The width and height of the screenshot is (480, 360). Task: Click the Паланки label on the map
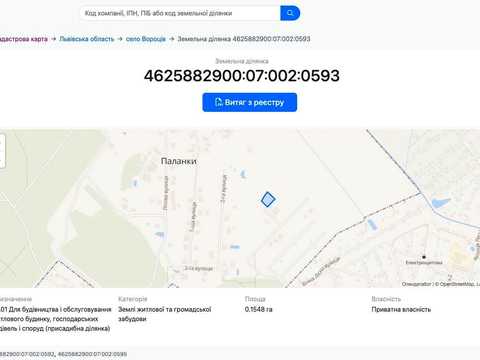tap(179, 161)
